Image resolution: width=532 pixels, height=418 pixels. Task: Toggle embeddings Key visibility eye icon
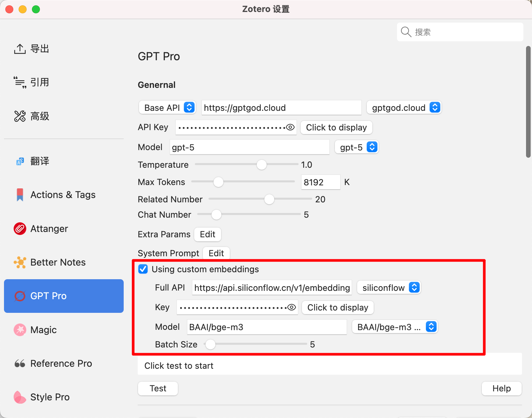(x=292, y=308)
